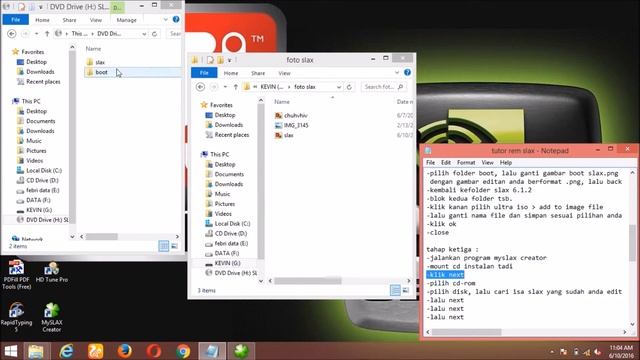Open address history dropdown in foto slax

click(x=339, y=87)
